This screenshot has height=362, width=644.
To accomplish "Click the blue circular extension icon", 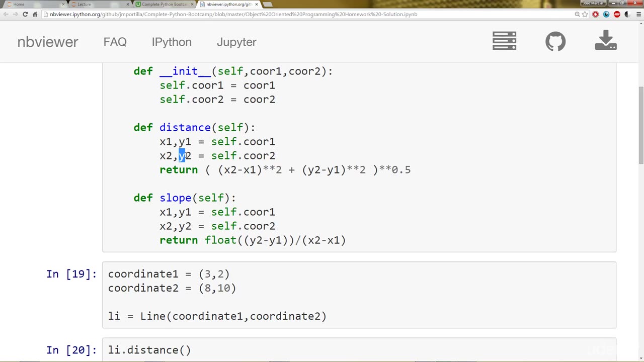I will pos(606,14).
